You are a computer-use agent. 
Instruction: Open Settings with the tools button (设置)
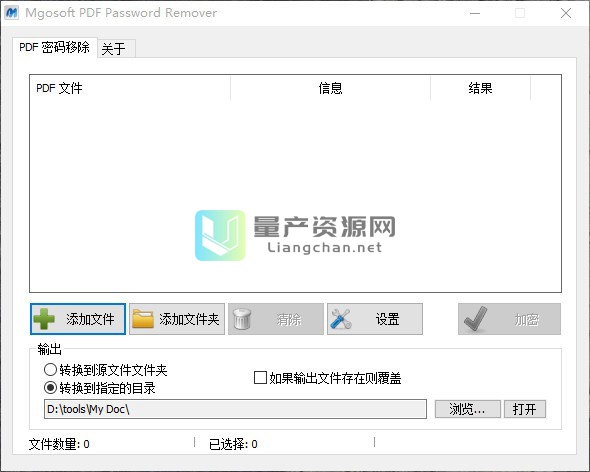pyautogui.click(x=375, y=319)
